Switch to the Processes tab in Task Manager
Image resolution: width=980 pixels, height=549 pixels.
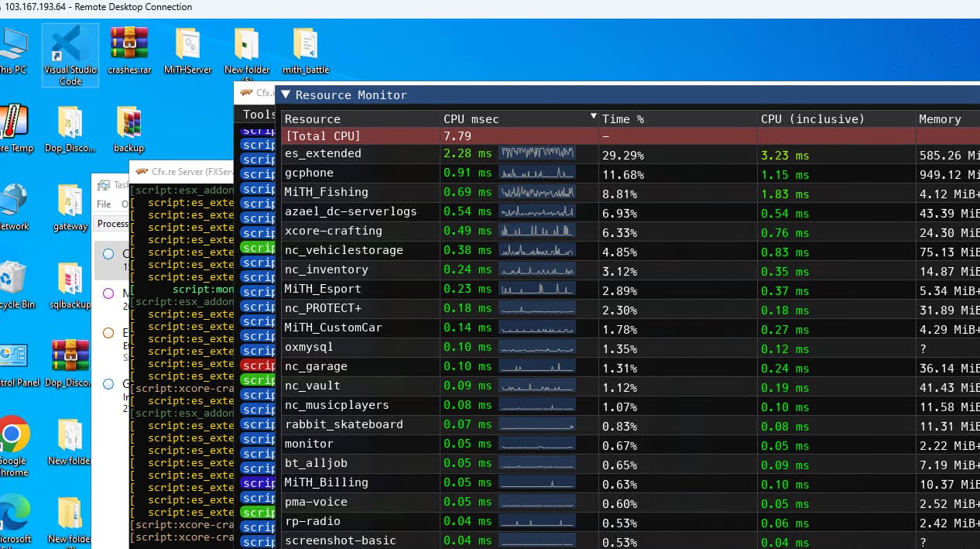pos(111,224)
